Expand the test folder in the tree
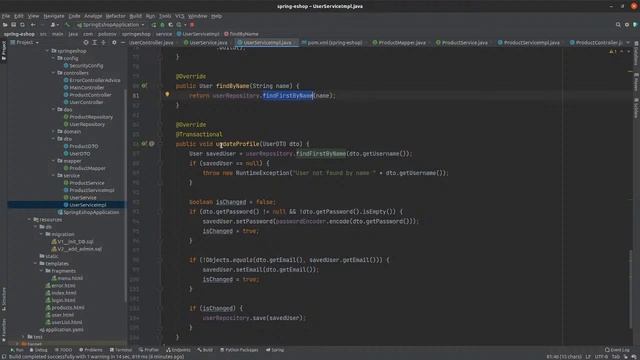This screenshot has height=360, width=640. pos(24,337)
